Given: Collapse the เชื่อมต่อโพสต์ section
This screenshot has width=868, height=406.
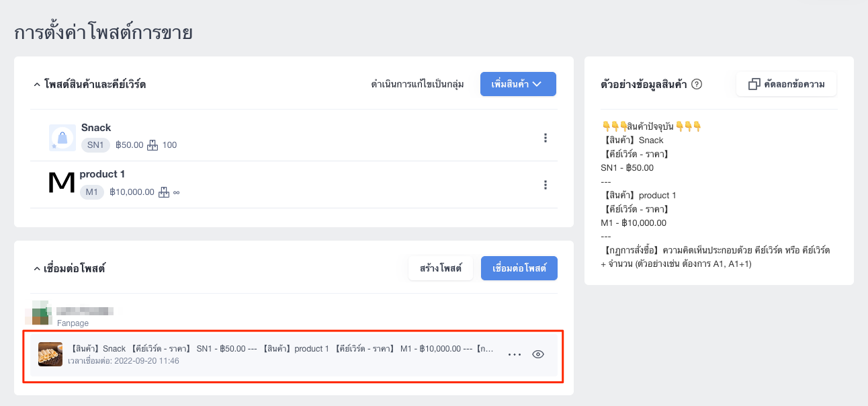Looking at the screenshot, I should [36, 269].
